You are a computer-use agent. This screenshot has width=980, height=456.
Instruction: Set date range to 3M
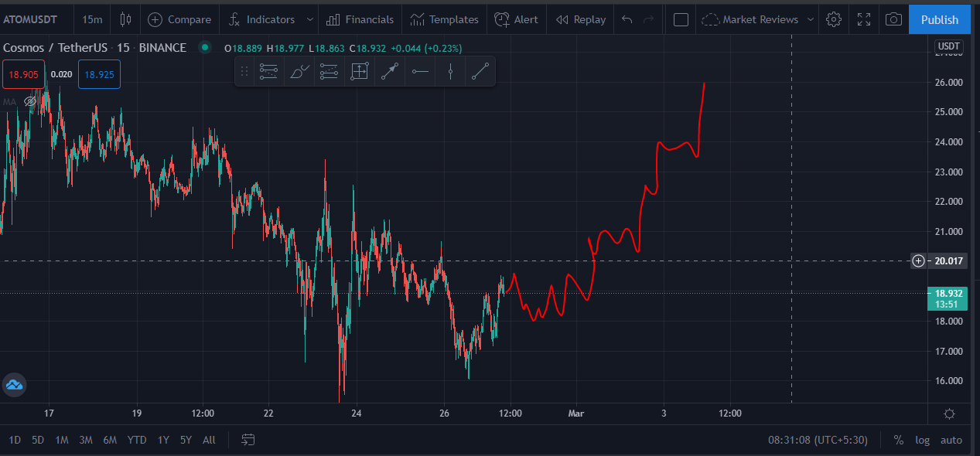click(86, 440)
